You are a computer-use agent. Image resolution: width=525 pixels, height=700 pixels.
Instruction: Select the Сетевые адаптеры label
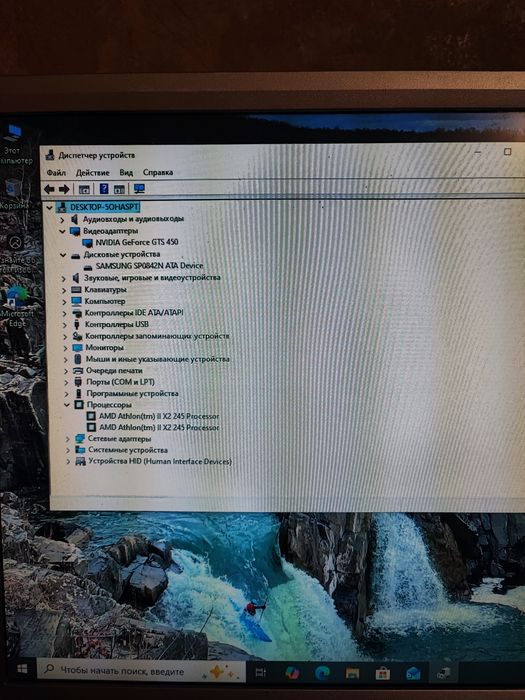coord(119,439)
